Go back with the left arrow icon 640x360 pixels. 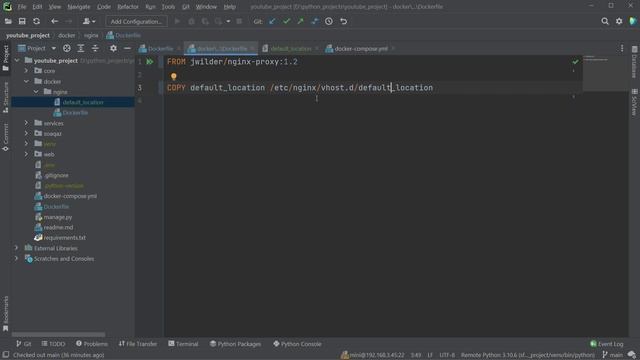(54, 21)
